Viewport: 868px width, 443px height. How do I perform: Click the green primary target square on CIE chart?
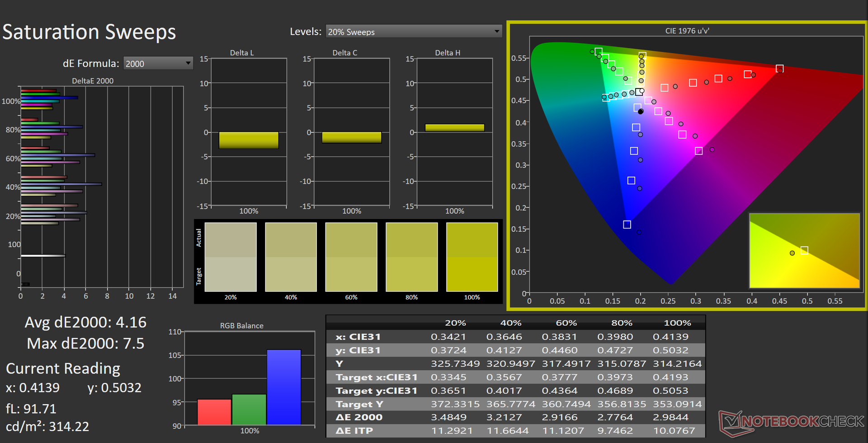tap(598, 52)
